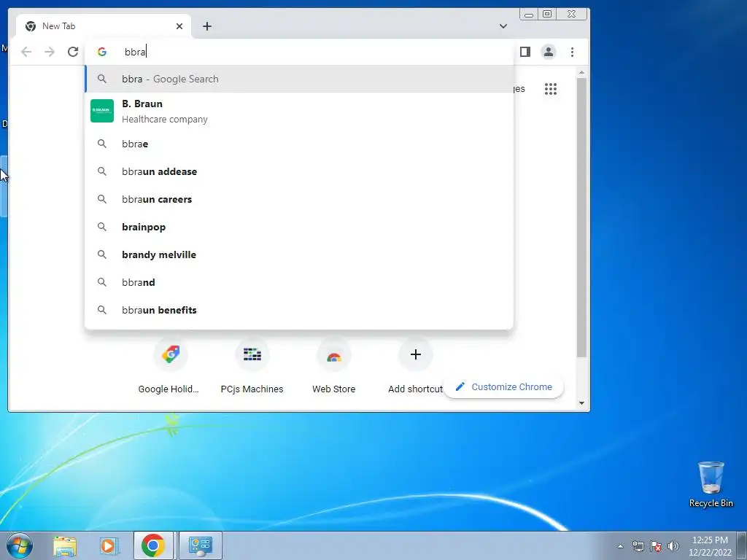Click the address bar containing bbra
Image resolution: width=747 pixels, height=560 pixels.
coord(299,52)
